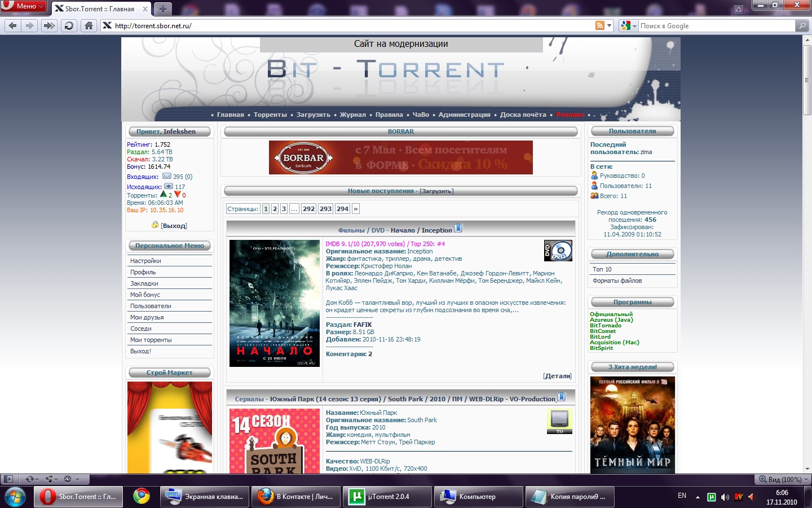Reload the current page
812x508 pixels.
[x=69, y=25]
